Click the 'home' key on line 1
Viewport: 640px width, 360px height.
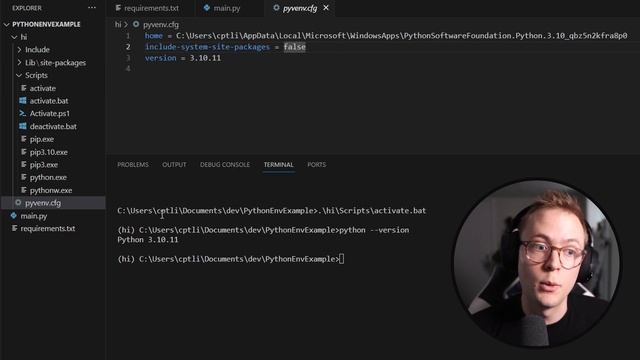[x=154, y=36]
